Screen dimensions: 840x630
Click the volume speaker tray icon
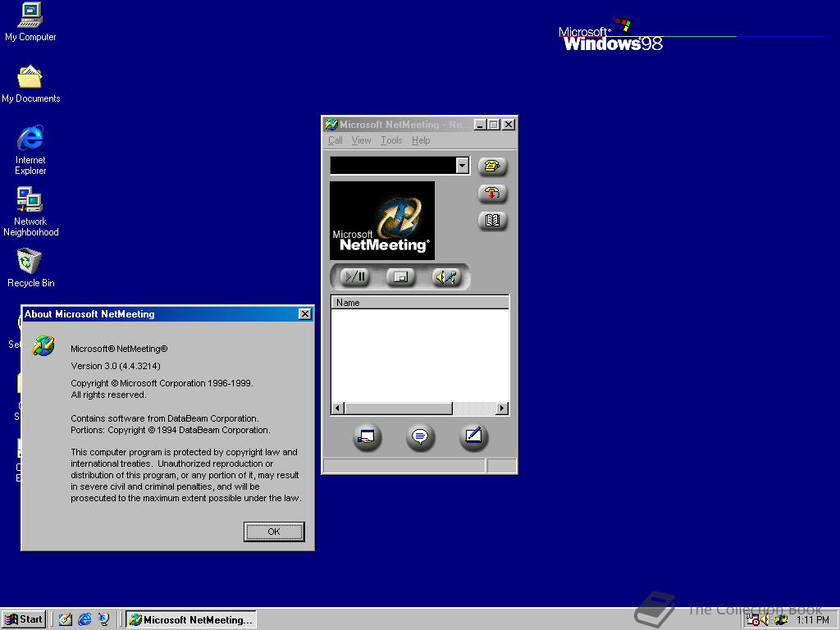point(765,620)
